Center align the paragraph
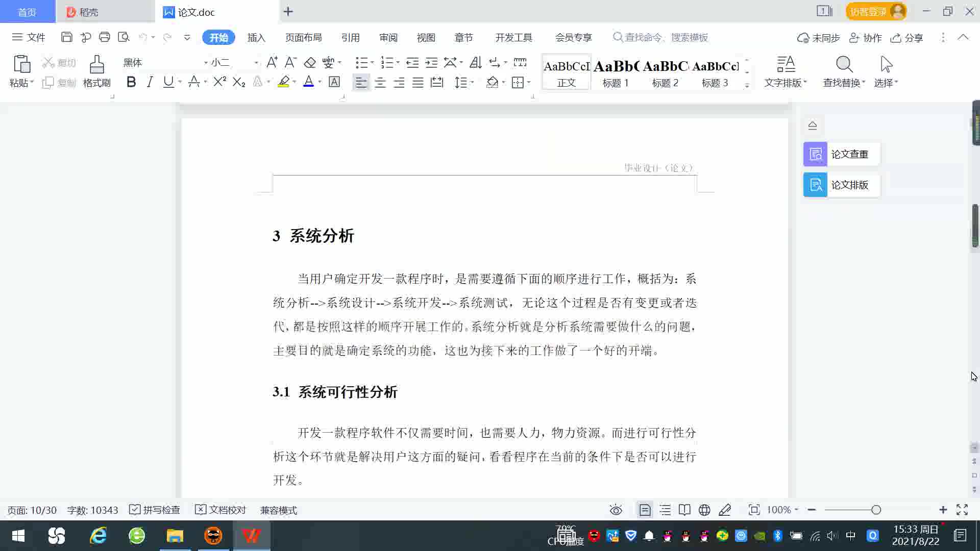The height and width of the screenshot is (551, 980). tap(380, 83)
